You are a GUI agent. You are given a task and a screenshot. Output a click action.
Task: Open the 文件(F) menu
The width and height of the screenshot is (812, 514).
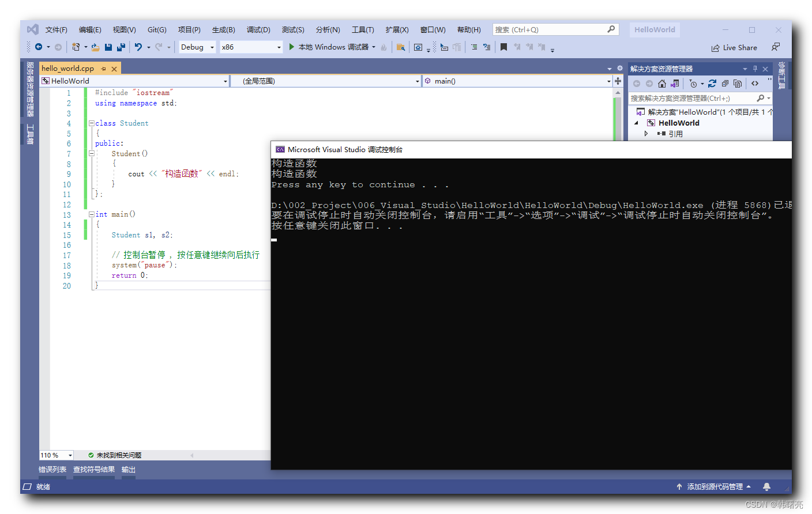(57, 30)
